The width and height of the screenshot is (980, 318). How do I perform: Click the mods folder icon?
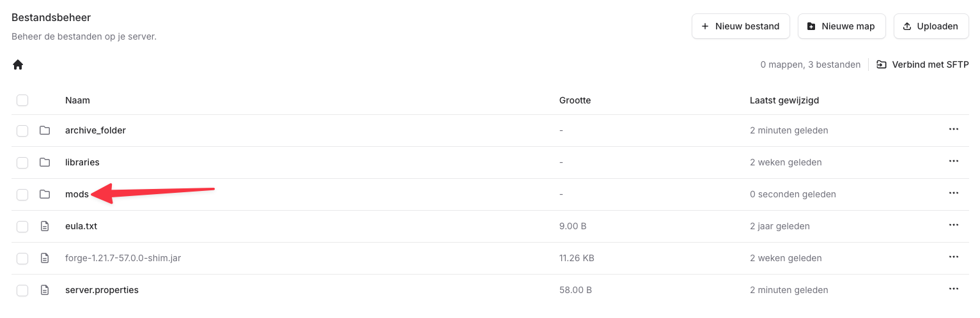tap(45, 194)
